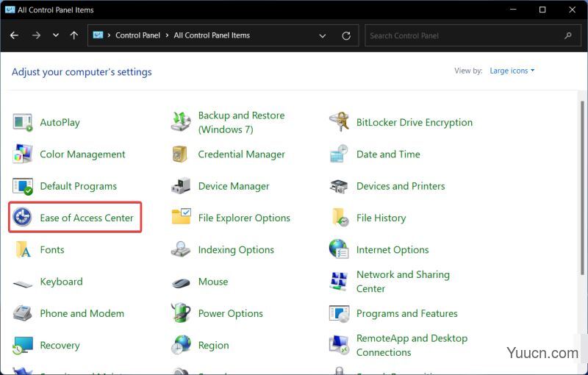588x375 pixels.
Task: Select All Control Panel Items breadcrumb
Action: point(212,35)
